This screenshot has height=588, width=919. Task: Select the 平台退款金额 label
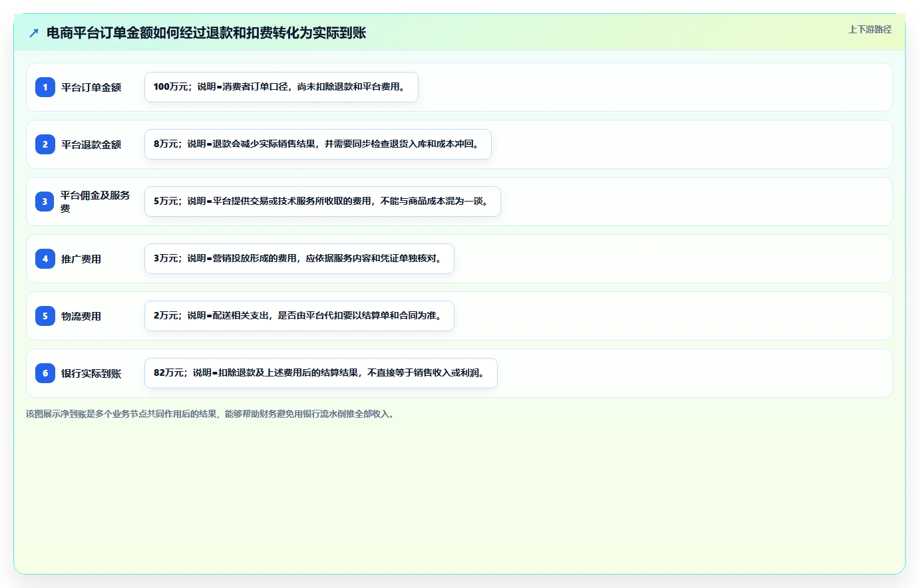pos(91,144)
